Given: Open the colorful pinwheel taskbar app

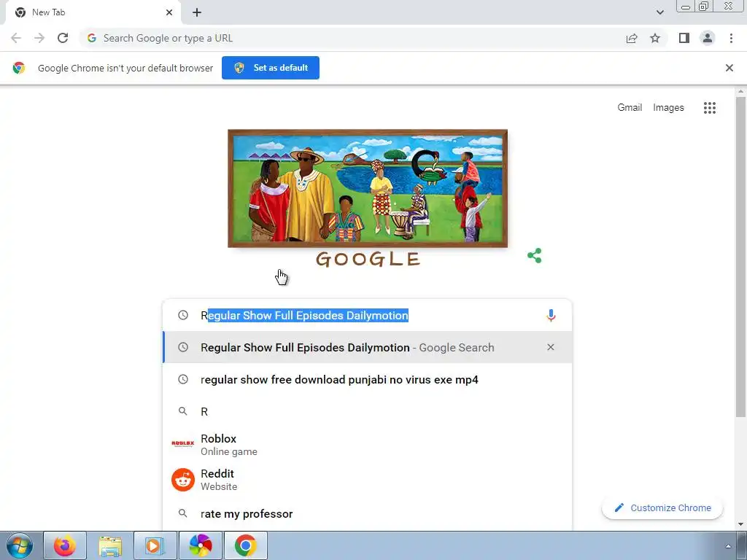Looking at the screenshot, I should pos(200,545).
